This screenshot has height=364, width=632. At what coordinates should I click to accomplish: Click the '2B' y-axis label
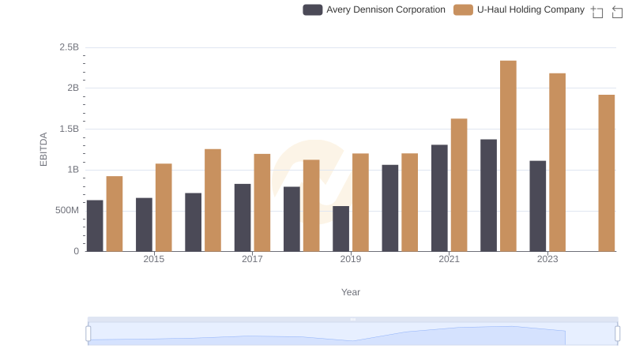(x=73, y=88)
